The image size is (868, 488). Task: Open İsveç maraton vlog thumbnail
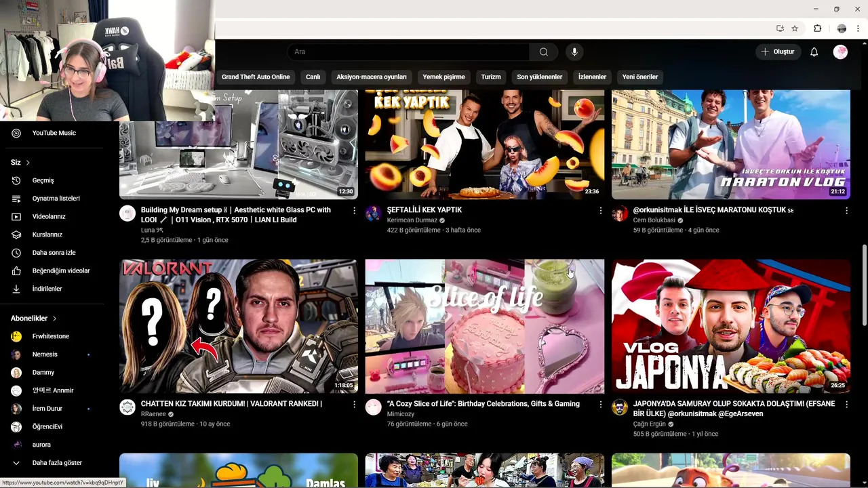(x=730, y=144)
